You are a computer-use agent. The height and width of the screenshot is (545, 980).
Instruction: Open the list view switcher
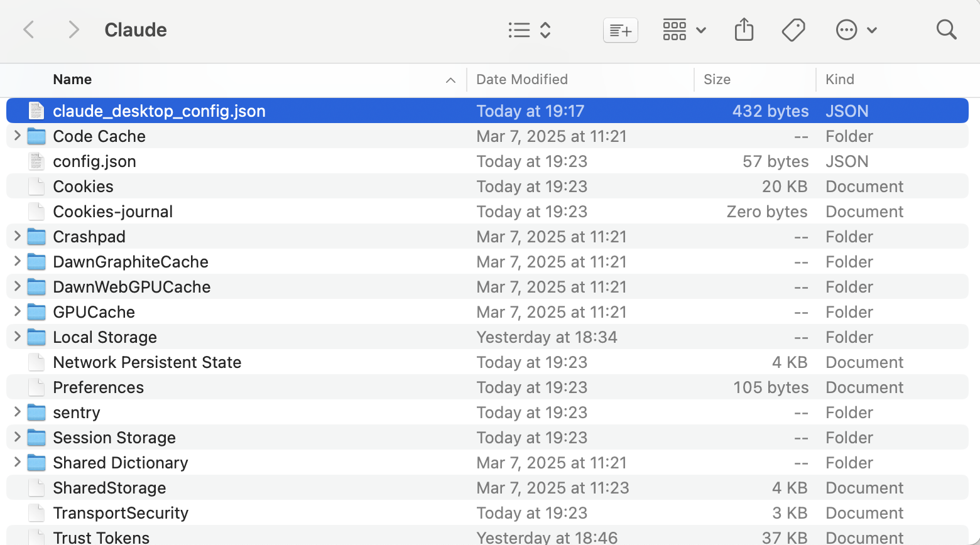click(x=530, y=30)
